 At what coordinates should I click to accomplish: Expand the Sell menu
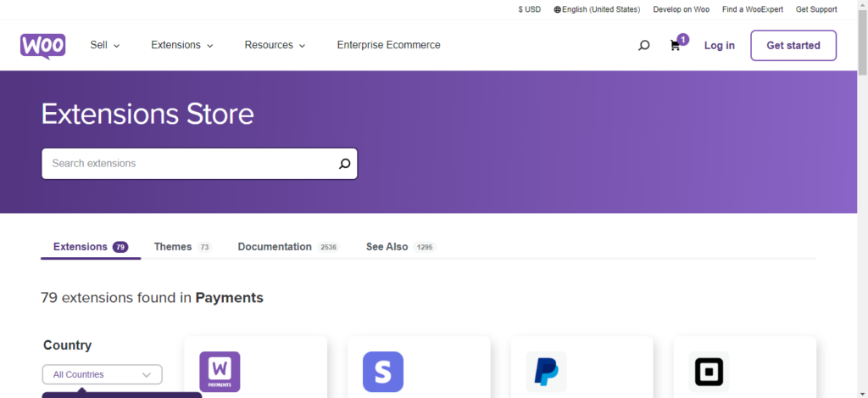click(104, 46)
